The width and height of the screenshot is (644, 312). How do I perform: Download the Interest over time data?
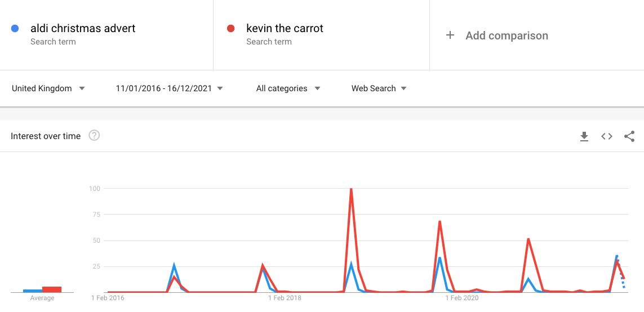tap(584, 136)
